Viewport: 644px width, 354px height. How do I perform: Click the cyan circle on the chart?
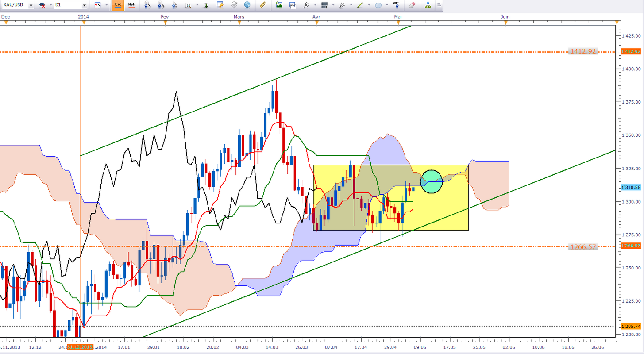point(432,181)
